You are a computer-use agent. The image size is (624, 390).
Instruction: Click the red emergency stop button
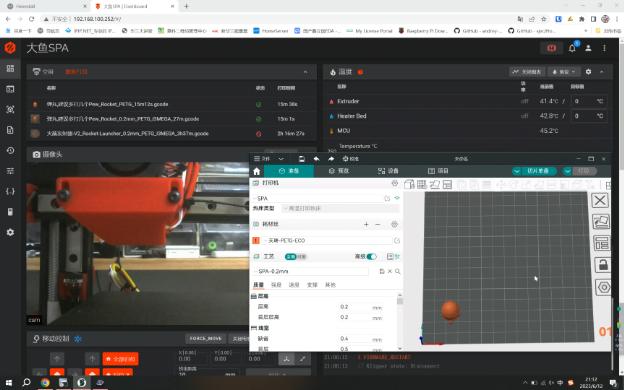(x=552, y=48)
